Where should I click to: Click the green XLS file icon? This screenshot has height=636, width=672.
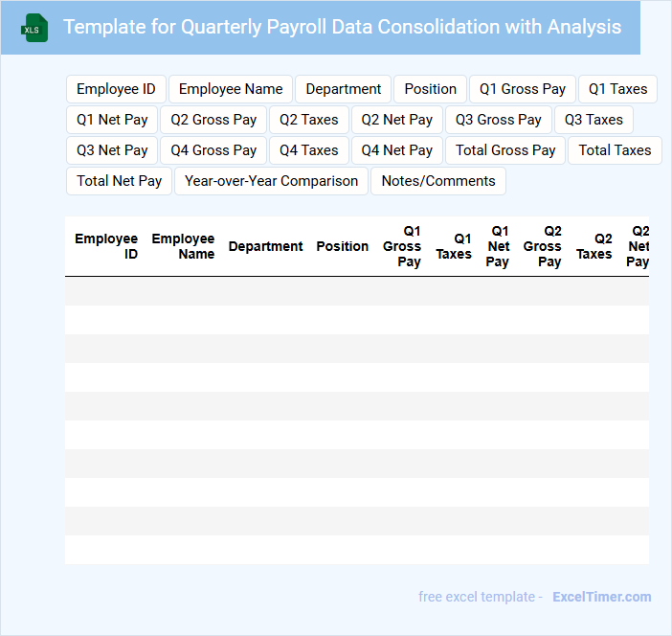pyautogui.click(x=35, y=28)
